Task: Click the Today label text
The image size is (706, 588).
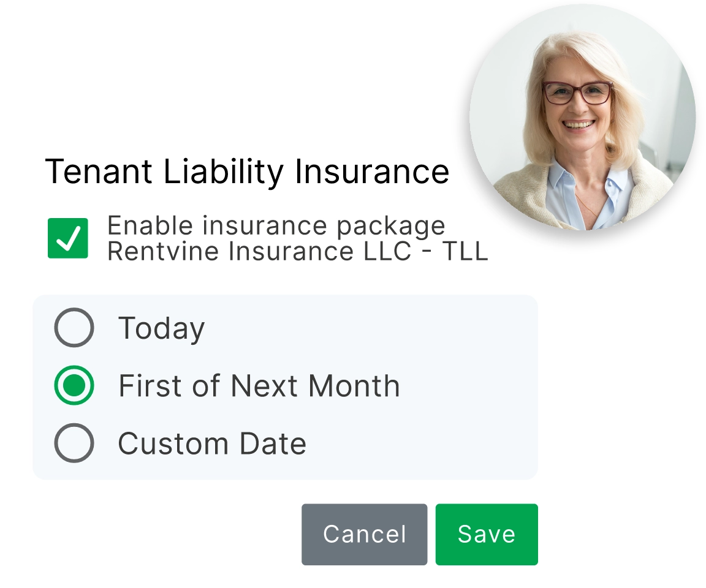Action: click(161, 328)
